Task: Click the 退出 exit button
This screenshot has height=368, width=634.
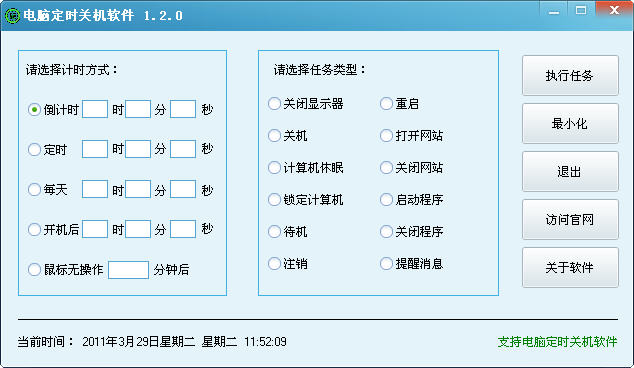Action: click(570, 171)
